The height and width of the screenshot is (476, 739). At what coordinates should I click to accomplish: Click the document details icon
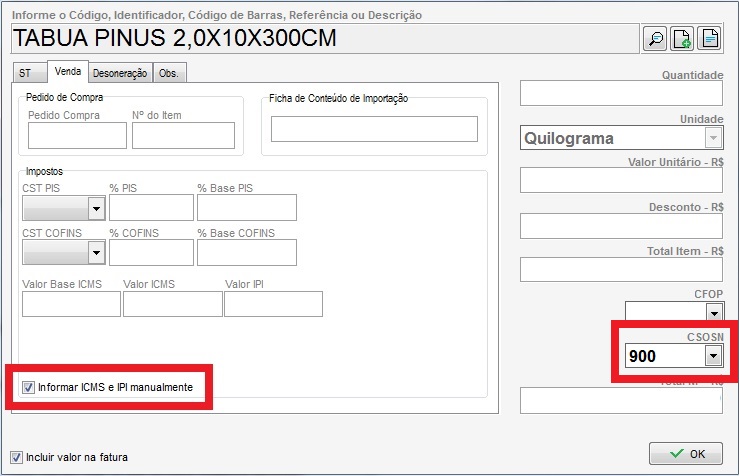point(709,39)
